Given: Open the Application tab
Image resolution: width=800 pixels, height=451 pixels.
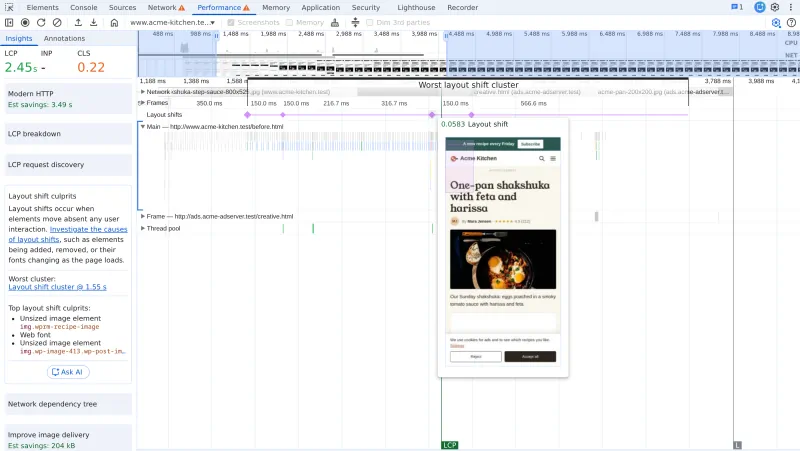Looking at the screenshot, I should pyautogui.click(x=320, y=8).
